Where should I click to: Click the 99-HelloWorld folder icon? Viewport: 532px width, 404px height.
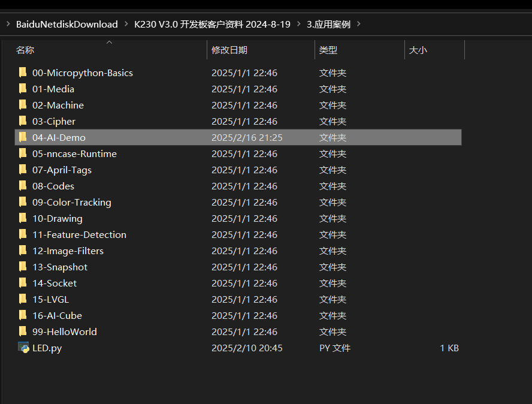click(x=23, y=331)
